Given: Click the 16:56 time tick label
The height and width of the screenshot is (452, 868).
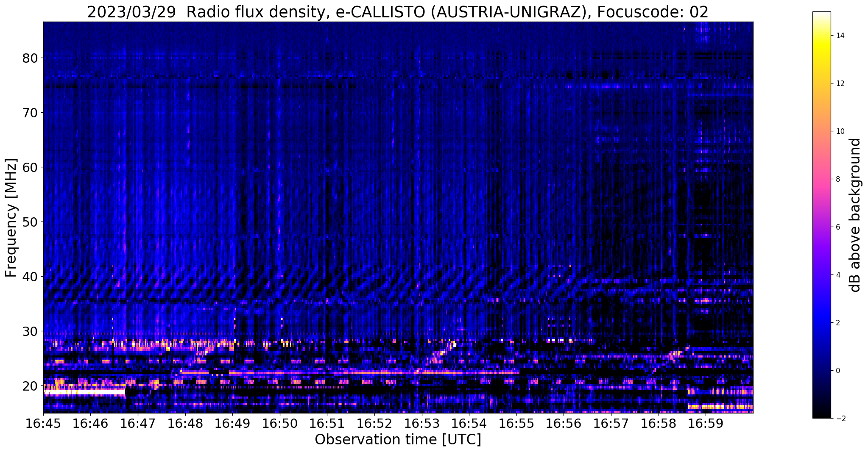Looking at the screenshot, I should [564, 424].
